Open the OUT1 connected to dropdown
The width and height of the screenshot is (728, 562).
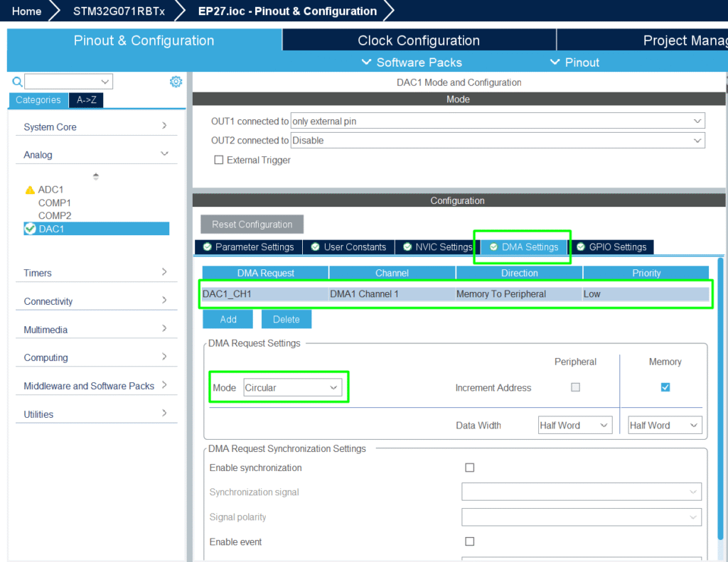tap(498, 121)
